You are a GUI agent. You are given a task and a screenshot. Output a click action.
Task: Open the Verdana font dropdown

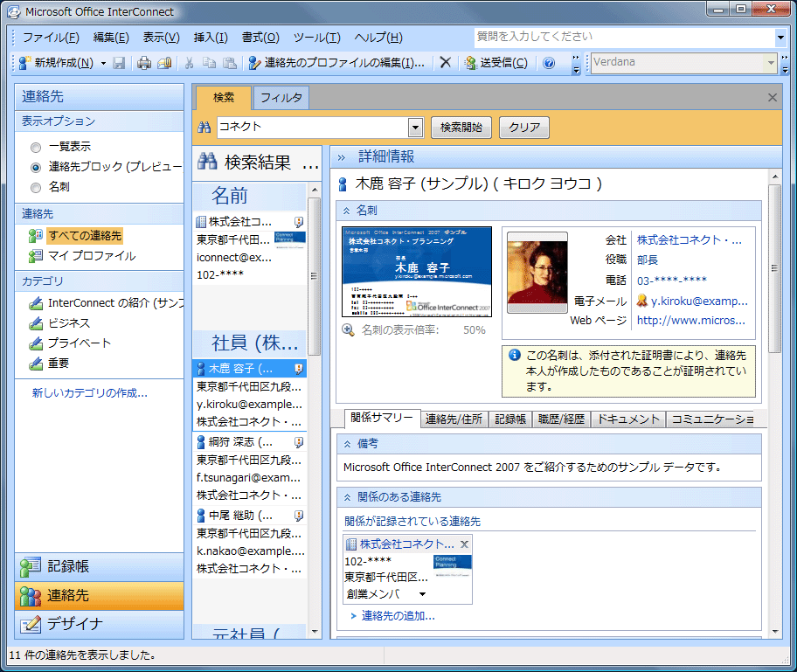[x=771, y=63]
